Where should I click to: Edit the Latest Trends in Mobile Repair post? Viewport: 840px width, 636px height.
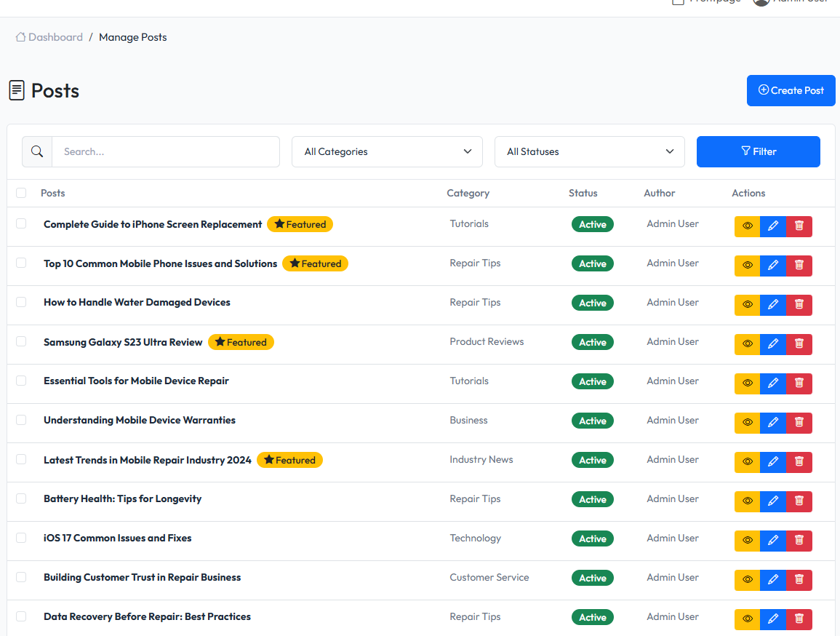[773, 462]
